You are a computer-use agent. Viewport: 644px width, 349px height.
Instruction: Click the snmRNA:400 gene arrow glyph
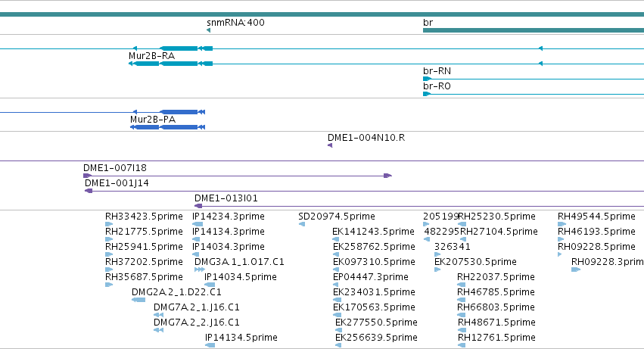(209, 30)
